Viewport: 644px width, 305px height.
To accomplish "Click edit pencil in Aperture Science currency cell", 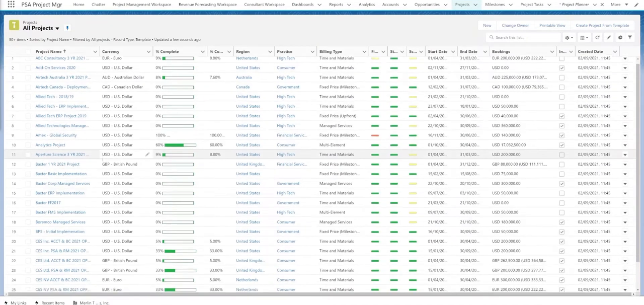I will [147, 155].
